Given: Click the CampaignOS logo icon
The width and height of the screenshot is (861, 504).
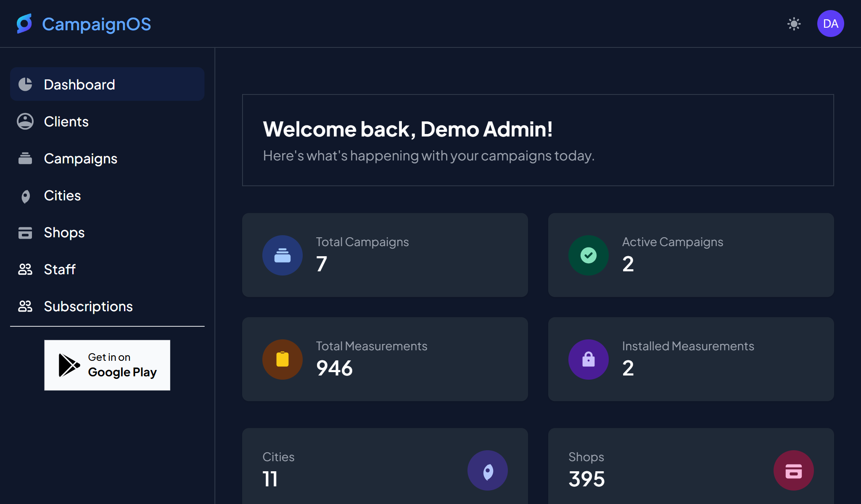Looking at the screenshot, I should 24,24.
